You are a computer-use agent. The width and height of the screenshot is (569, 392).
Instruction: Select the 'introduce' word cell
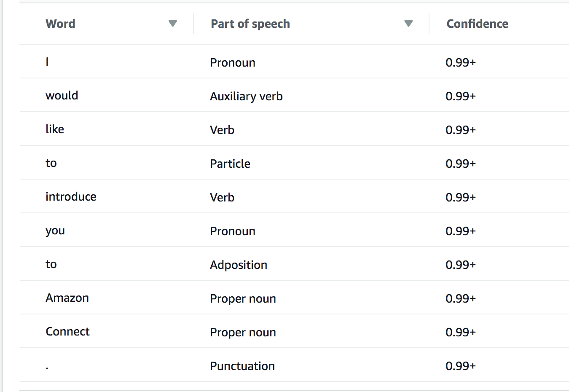coord(71,196)
